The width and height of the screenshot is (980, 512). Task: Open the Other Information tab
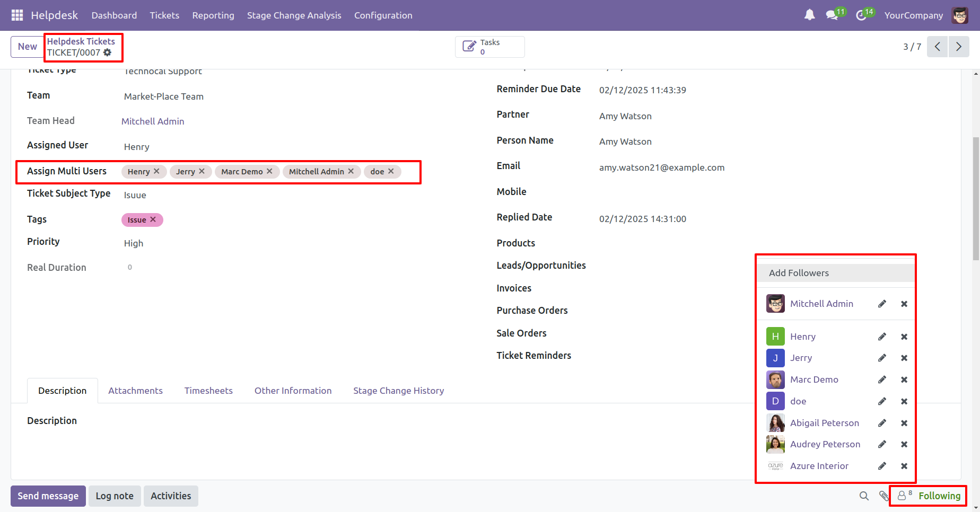[x=293, y=391]
